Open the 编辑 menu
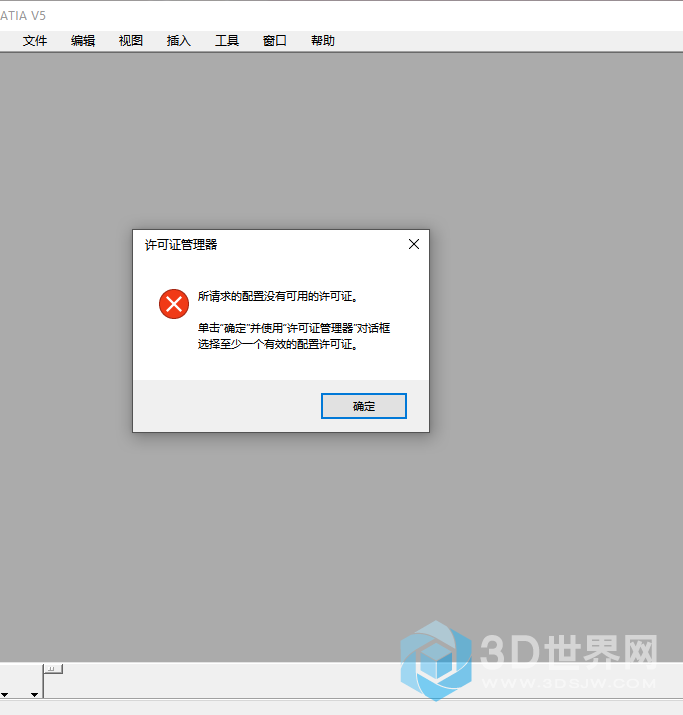 pyautogui.click(x=83, y=41)
